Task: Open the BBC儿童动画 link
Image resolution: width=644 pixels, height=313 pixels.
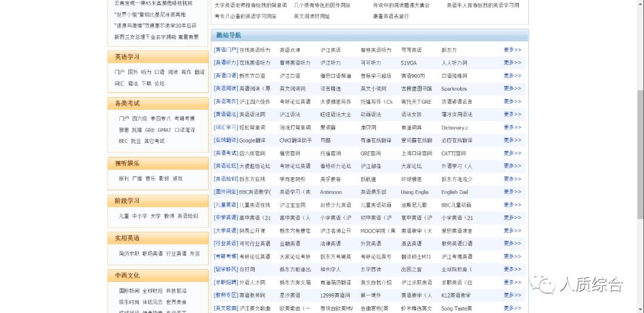Action: coord(456,205)
